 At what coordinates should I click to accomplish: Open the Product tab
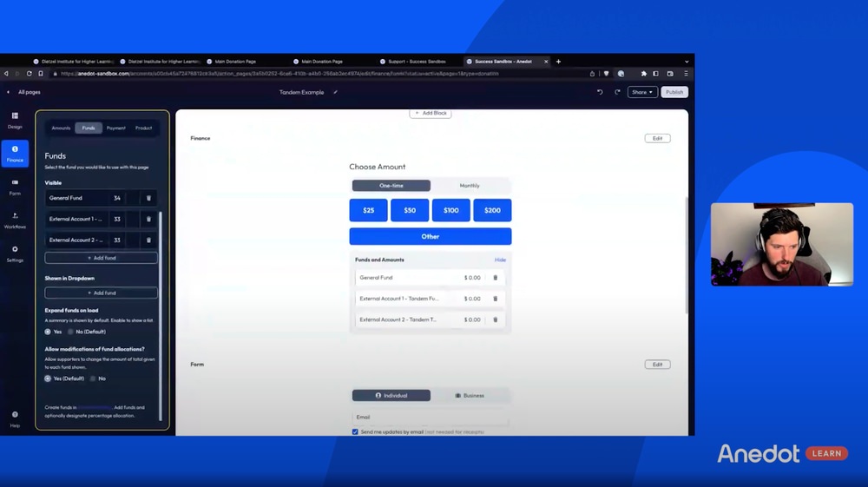143,128
